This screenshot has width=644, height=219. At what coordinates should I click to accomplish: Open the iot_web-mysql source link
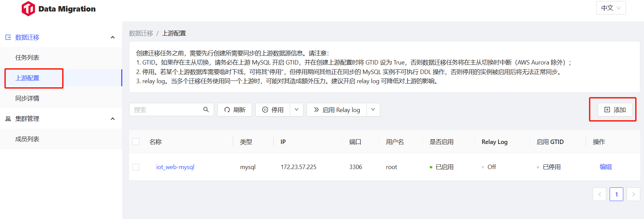point(175,167)
